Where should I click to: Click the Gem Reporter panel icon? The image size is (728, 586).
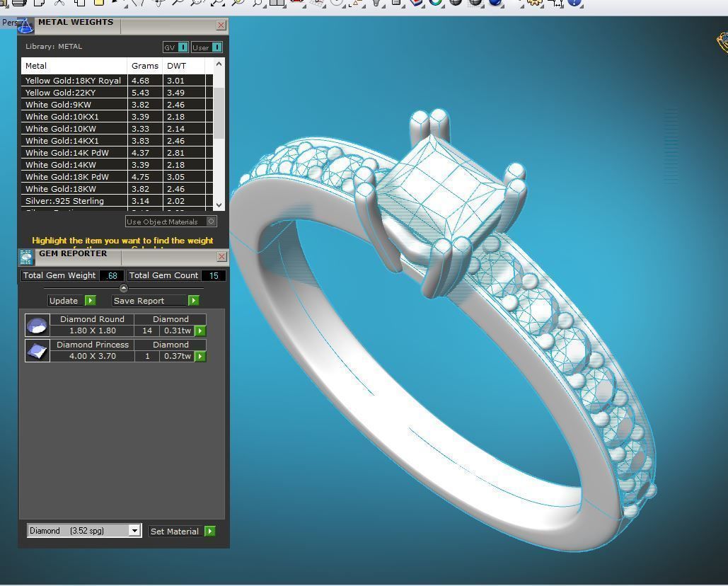[x=26, y=257]
